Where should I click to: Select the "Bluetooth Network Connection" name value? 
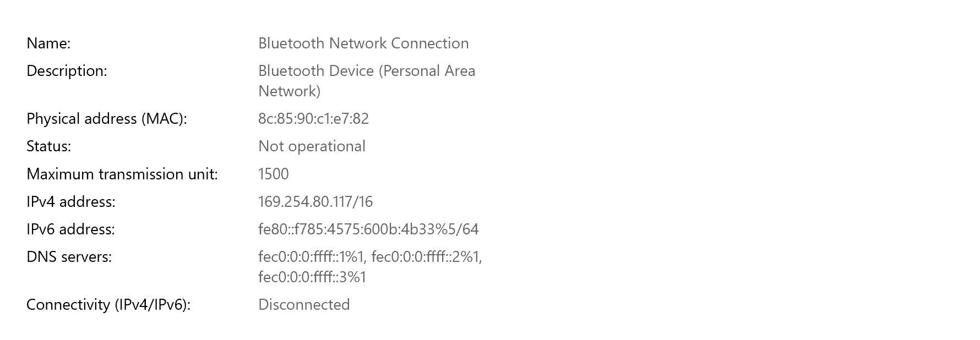tap(363, 43)
